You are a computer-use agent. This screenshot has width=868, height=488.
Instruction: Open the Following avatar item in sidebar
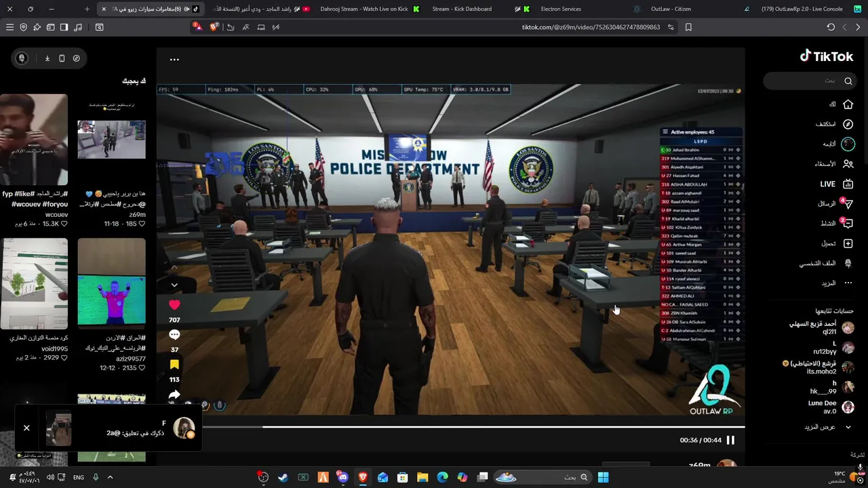(x=848, y=144)
